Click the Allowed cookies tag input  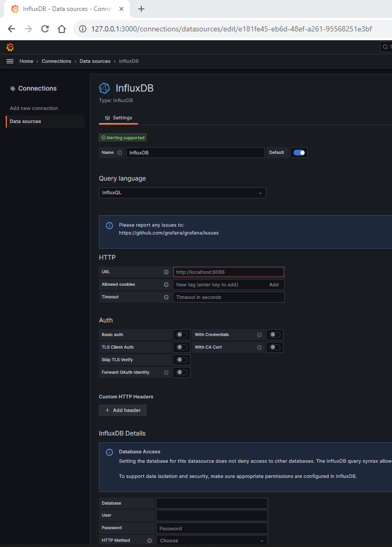point(220,285)
